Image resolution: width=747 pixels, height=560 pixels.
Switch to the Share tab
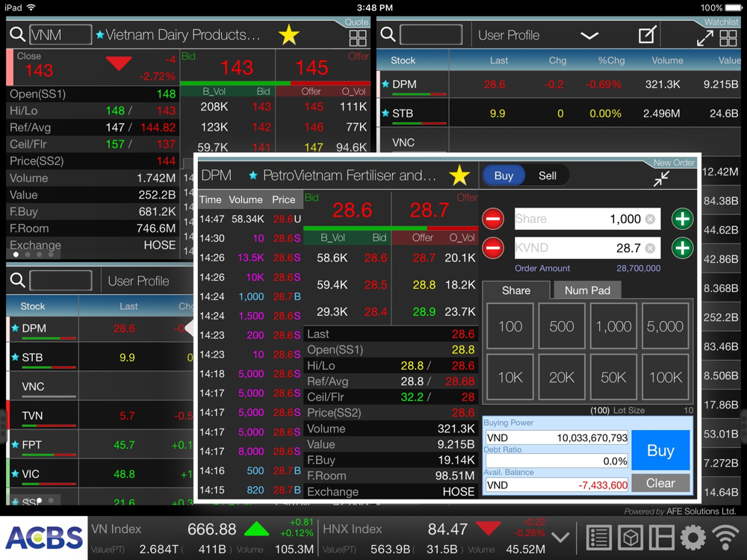pos(516,290)
